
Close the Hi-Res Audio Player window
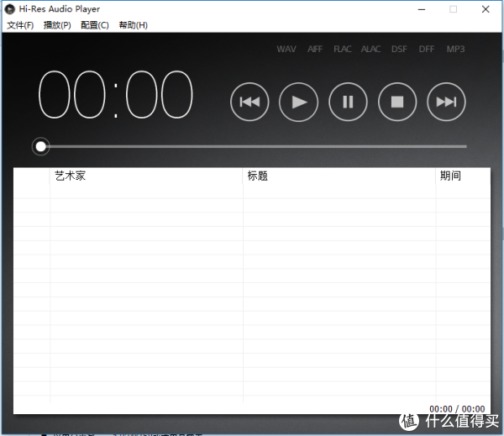point(486,9)
